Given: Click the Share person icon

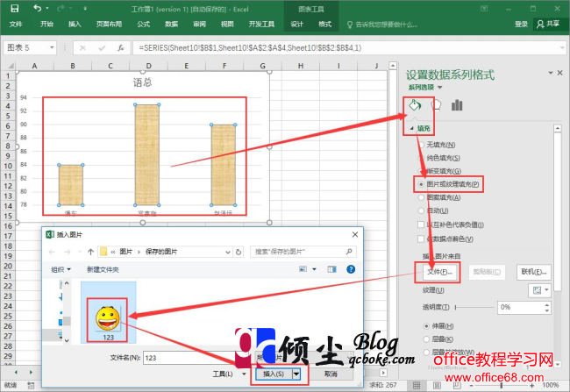Looking at the screenshot, I should [540, 24].
